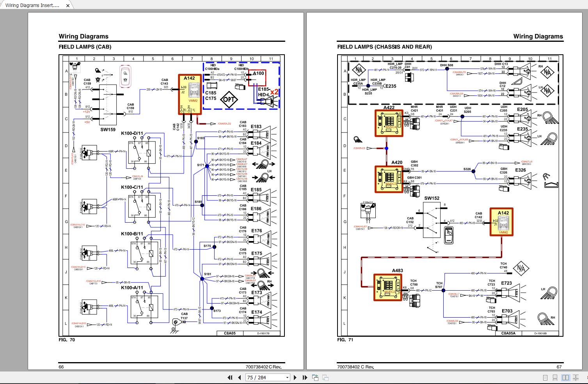The width and height of the screenshot is (588, 384).
Task: Click the FIG. 71 caption on right page
Action: [x=345, y=340]
